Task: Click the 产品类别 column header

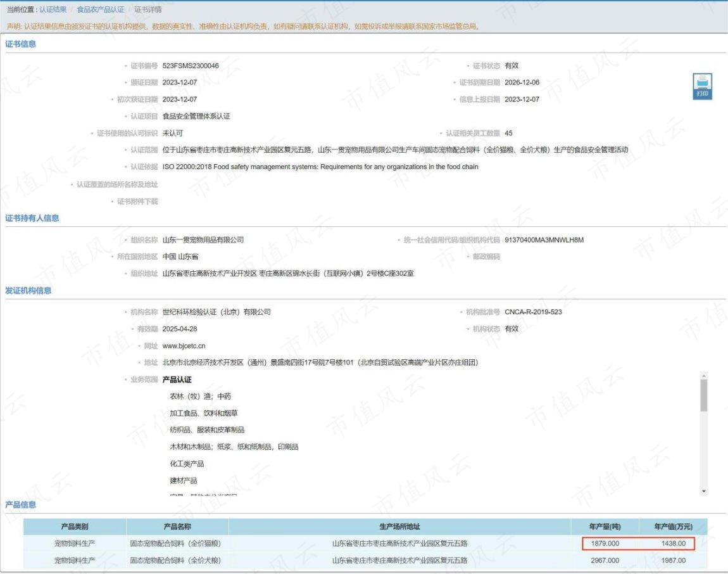Action: click(74, 526)
